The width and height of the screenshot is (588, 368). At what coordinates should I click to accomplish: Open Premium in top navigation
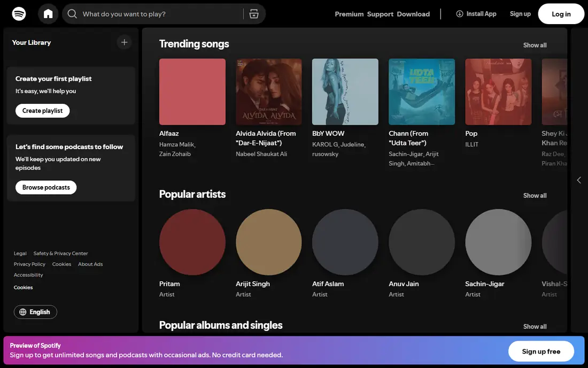tap(349, 14)
